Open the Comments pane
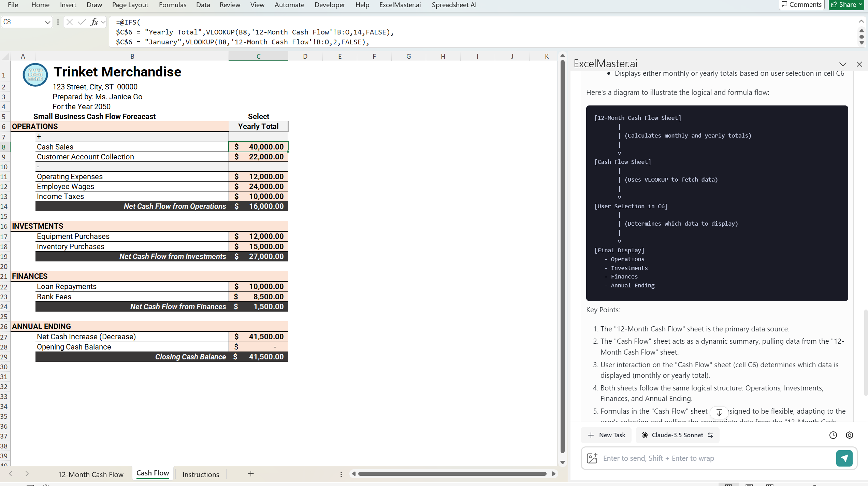Screen dimensions: 868x486 pos(801,5)
